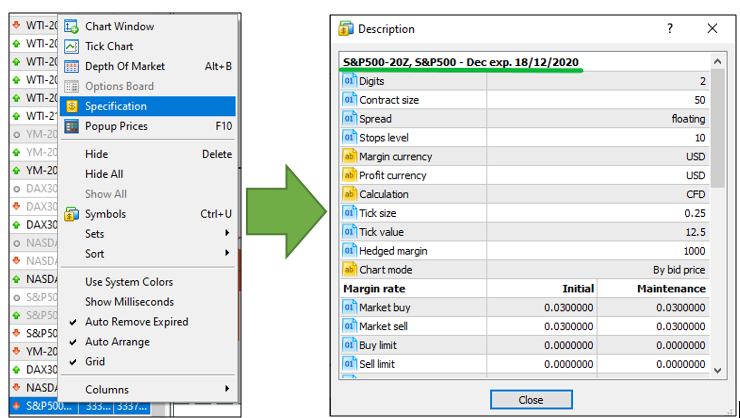The width and height of the screenshot is (740, 418).
Task: Click the Close button in Description dialog
Action: click(x=531, y=400)
